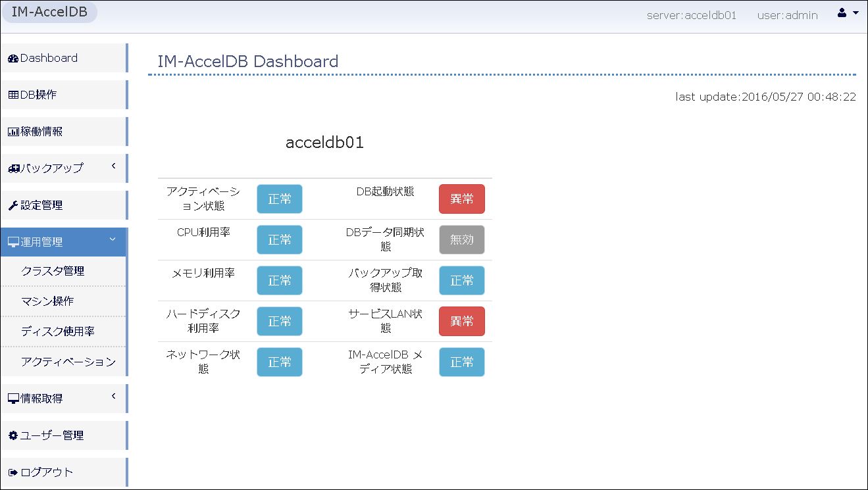Click red 異常 button for DB起動状態

click(x=462, y=199)
